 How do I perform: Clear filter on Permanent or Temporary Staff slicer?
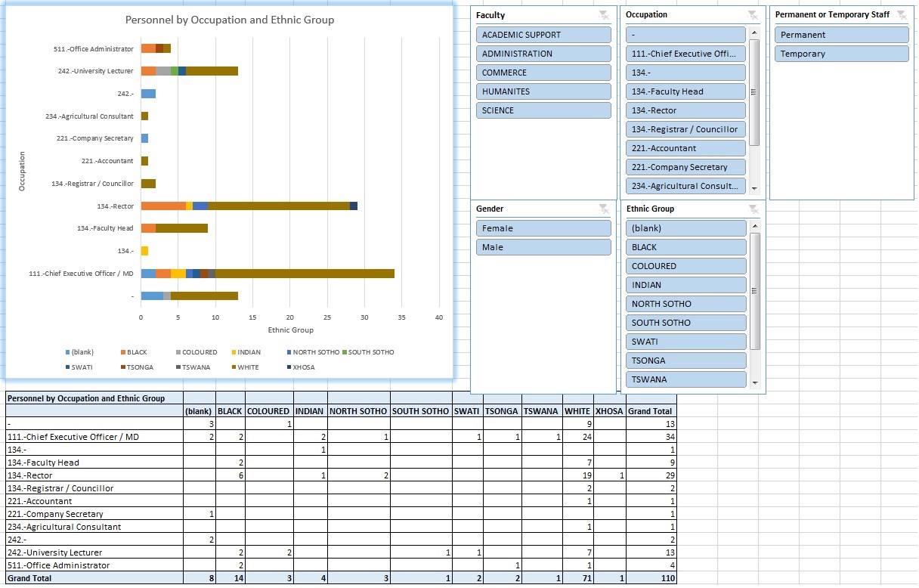pos(901,15)
